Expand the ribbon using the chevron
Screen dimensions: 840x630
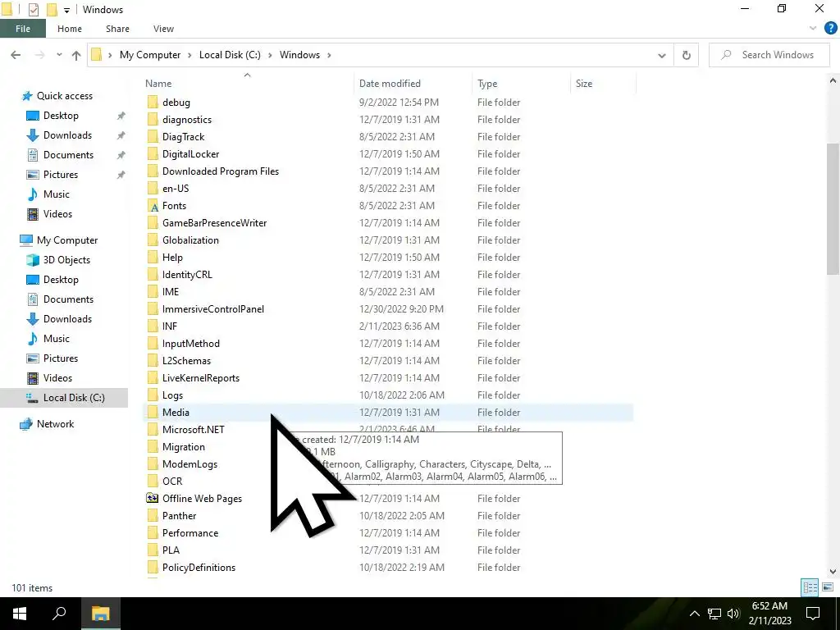[x=813, y=29]
